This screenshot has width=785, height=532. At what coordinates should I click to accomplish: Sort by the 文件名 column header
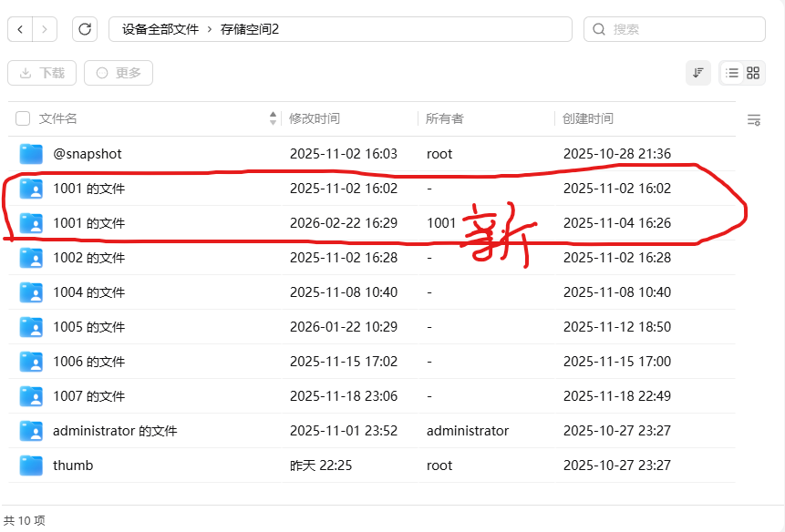[58, 118]
